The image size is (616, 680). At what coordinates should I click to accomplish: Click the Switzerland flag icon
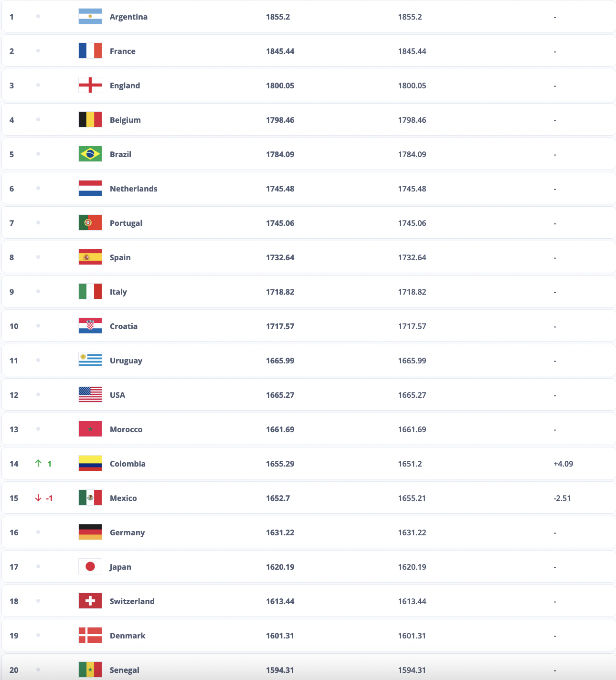click(x=90, y=601)
